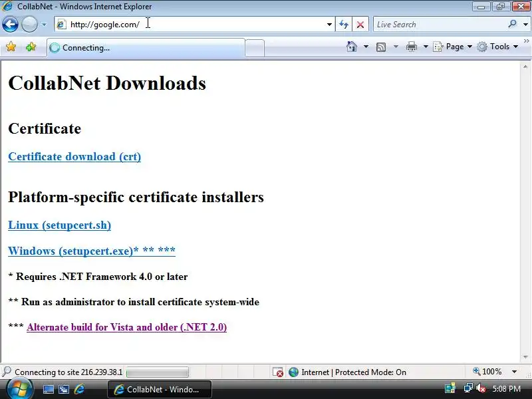Click Internet | Protected Mode: On status
The image size is (532, 399).
(347, 372)
